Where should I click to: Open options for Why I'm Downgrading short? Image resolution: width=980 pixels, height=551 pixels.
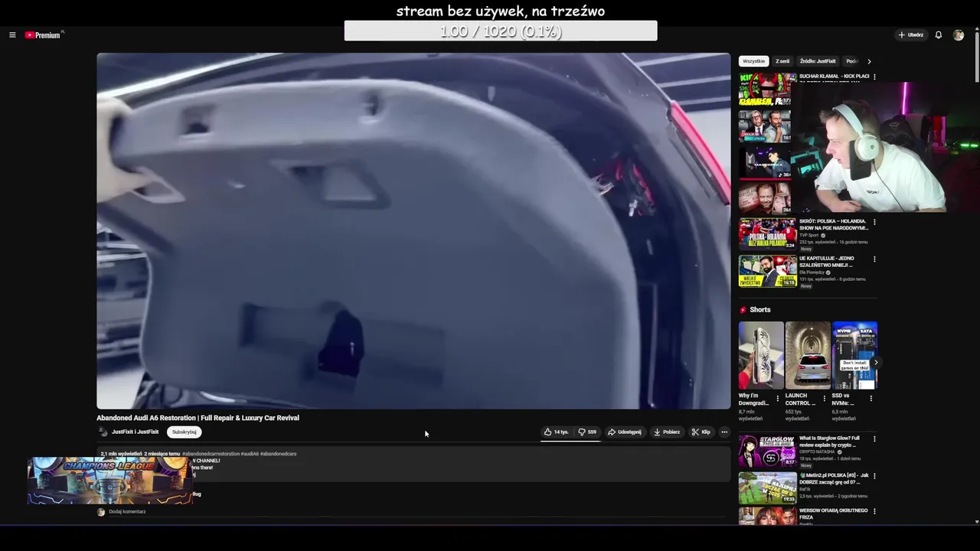[778, 399]
